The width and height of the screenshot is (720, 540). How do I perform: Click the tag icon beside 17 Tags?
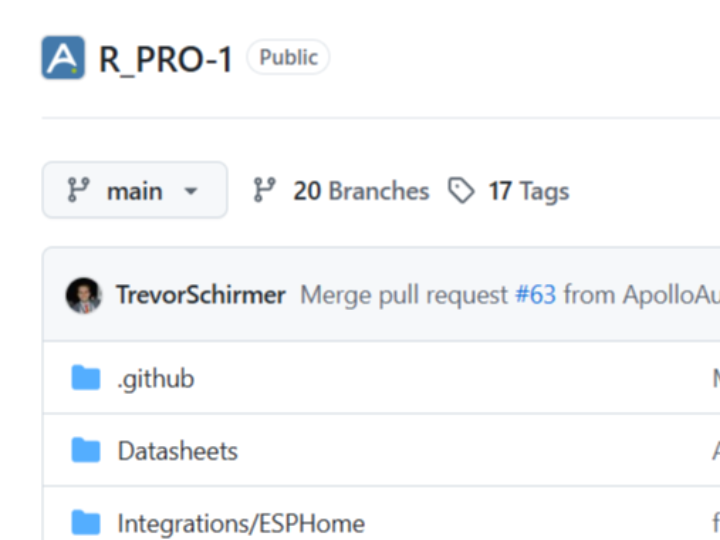pos(461,191)
